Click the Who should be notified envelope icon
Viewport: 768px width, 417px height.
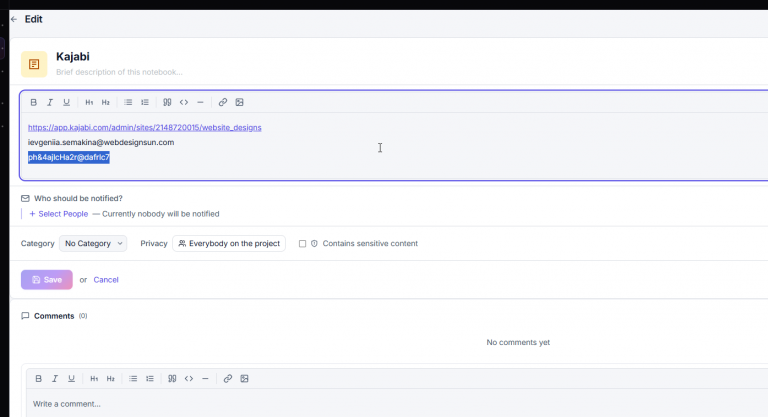point(25,198)
